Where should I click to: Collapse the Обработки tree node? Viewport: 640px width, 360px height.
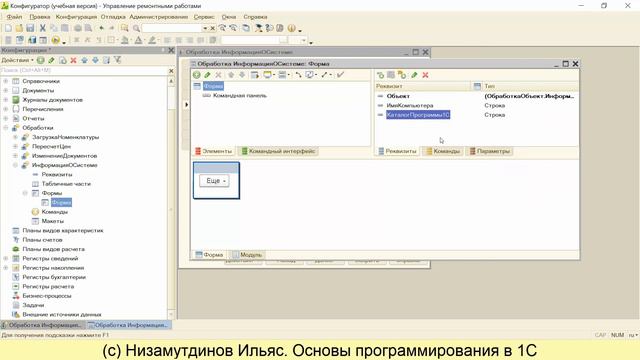[6, 128]
